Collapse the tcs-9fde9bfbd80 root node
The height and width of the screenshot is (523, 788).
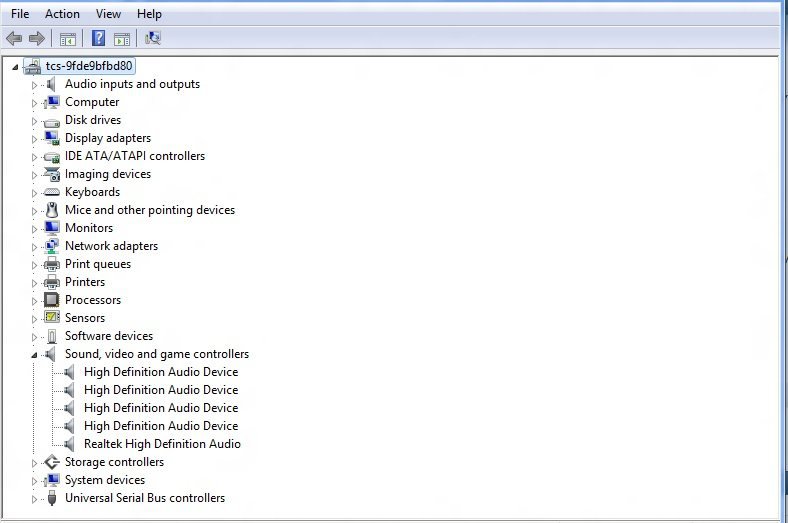15,67
